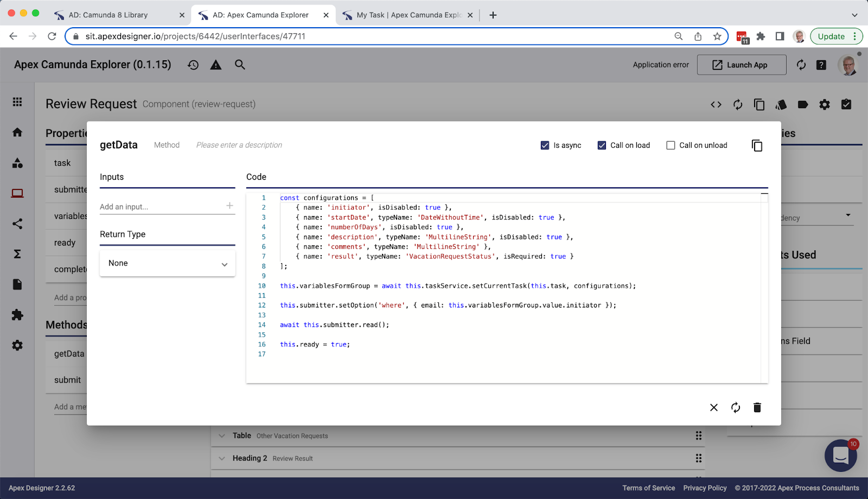Click drag handle on Heading 2 row
Viewport: 868px width, 499px height.
[699, 458]
